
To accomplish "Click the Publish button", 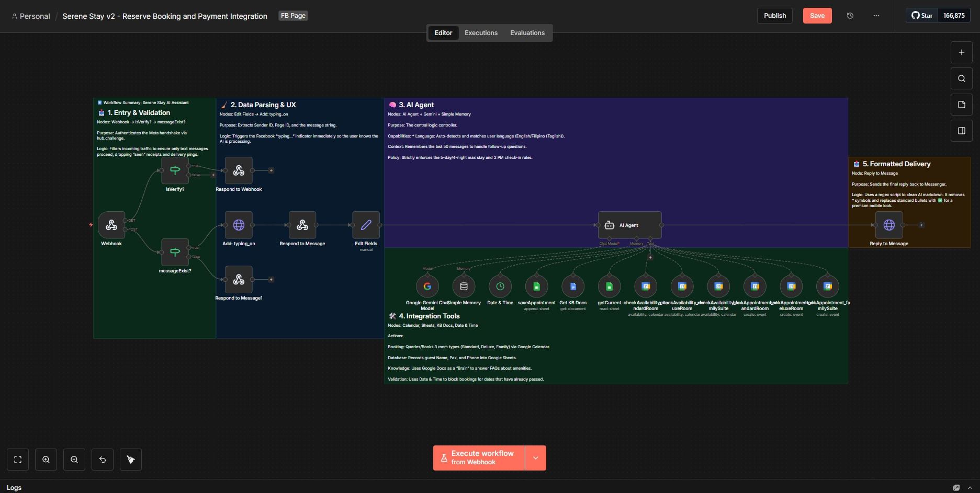I will [x=774, y=16].
